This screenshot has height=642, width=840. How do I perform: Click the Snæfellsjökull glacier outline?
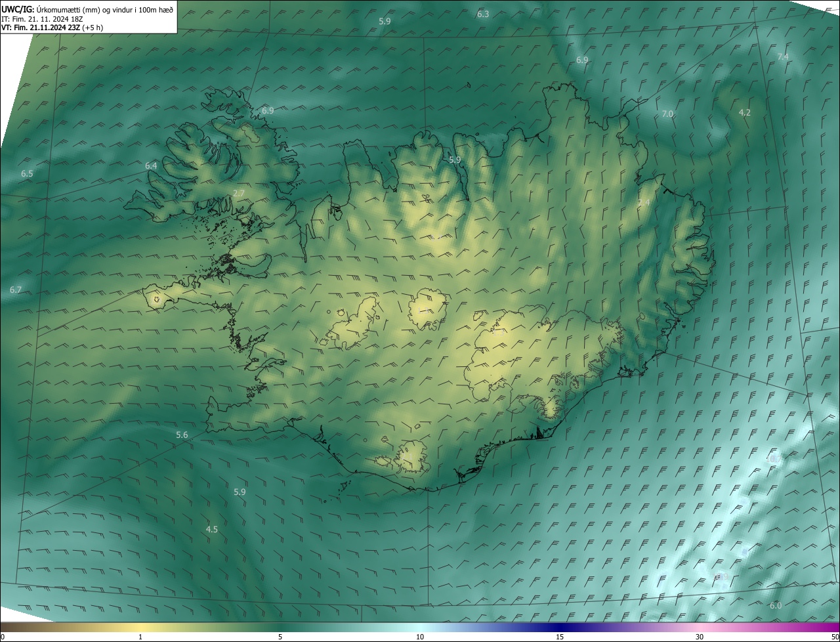point(156,300)
